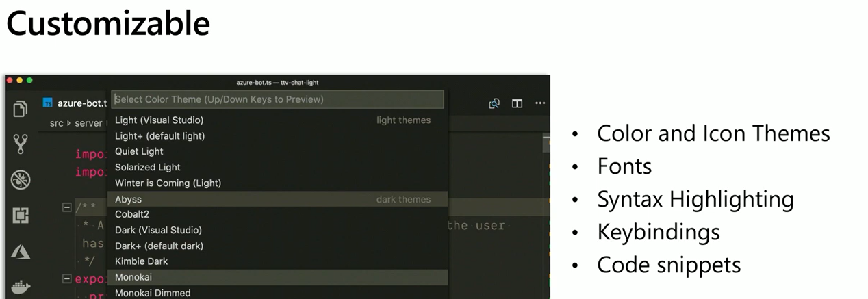868x299 pixels.
Task: Choose the Quiet Light theme
Action: [278, 152]
